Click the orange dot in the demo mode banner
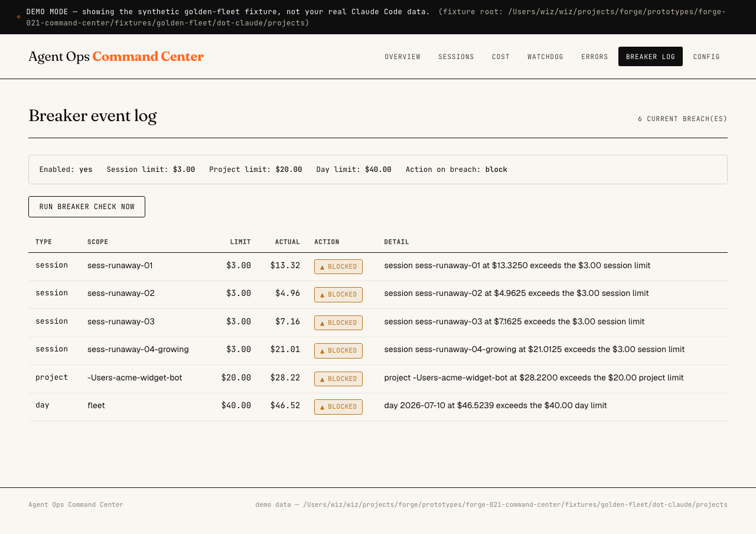The height and width of the screenshot is (534, 756). tap(18, 17)
